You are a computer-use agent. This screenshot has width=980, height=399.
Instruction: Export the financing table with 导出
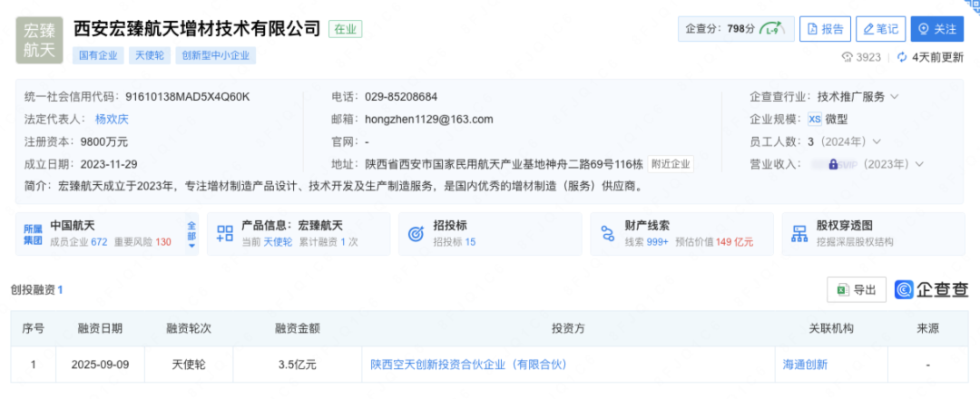(857, 289)
